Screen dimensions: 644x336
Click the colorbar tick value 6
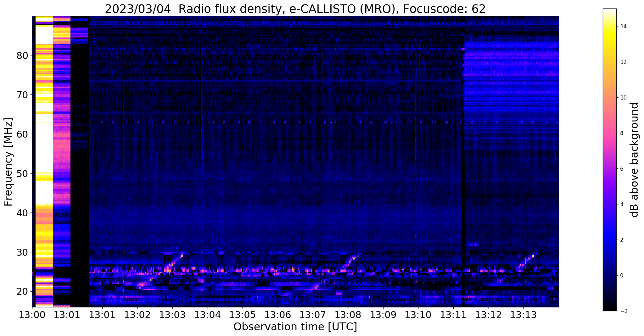pos(621,169)
